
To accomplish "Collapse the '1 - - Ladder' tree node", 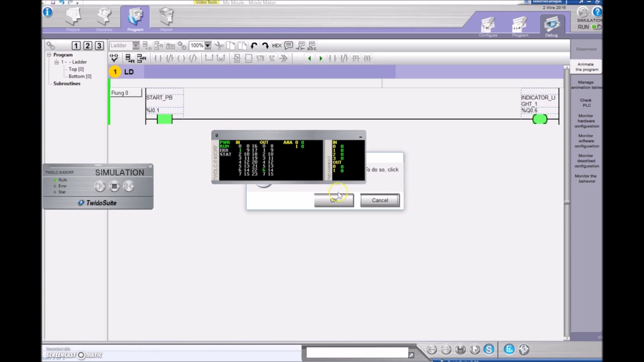I will pyautogui.click(x=56, y=62).
